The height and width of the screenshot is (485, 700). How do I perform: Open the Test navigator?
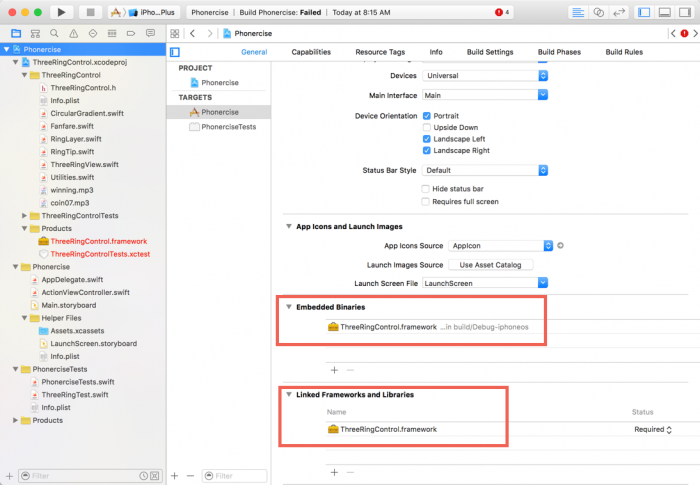93,33
